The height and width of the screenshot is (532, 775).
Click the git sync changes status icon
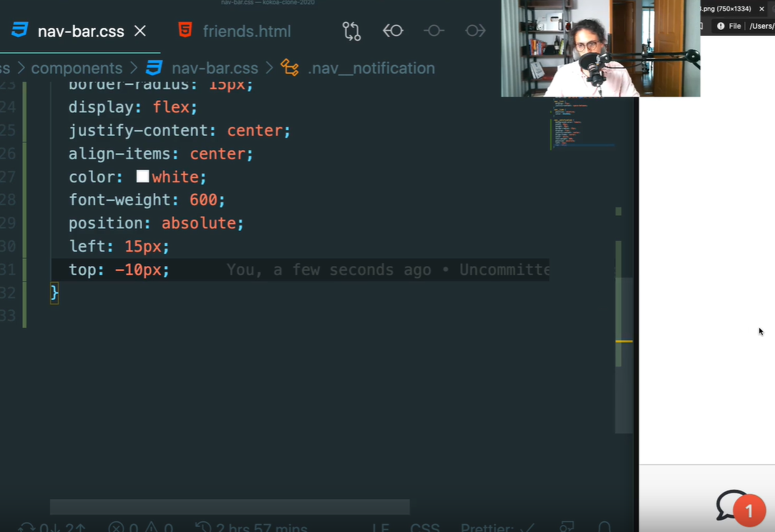[52, 528]
